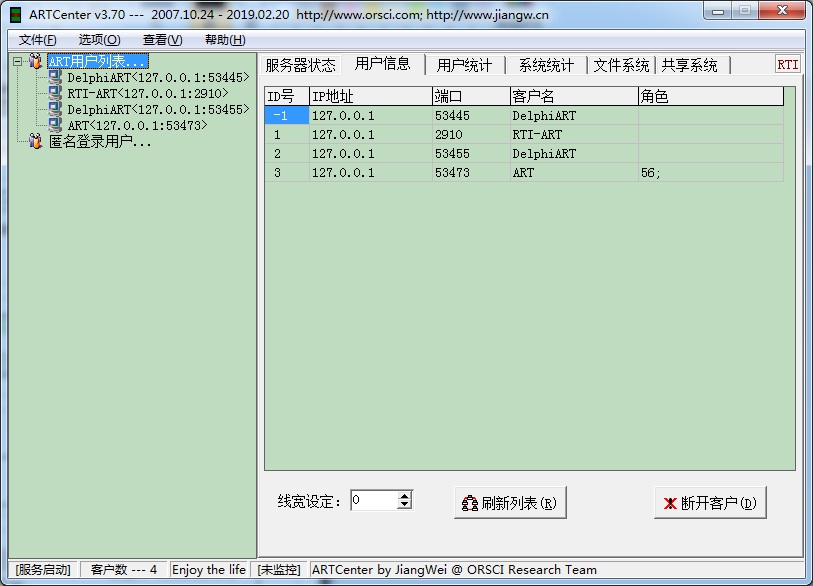The height and width of the screenshot is (586, 813).
Task: Click computer icon beside DelphiART<127.0.0.1:53445>
Action: pos(55,77)
